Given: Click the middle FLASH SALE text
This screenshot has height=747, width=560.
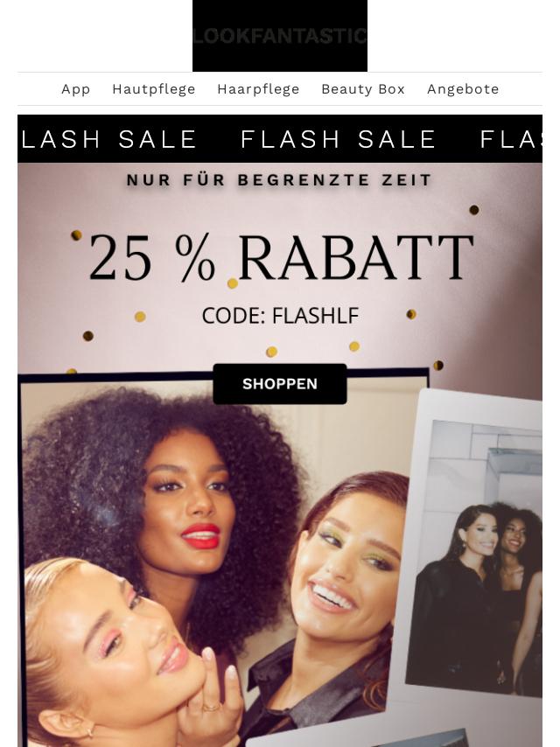Looking at the screenshot, I should coord(338,139).
